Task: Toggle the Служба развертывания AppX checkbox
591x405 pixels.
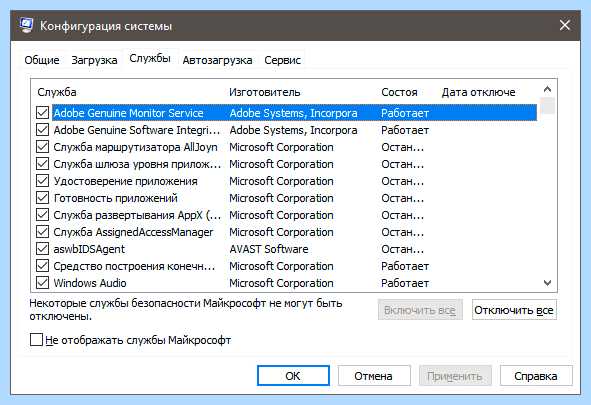Action: click(42, 215)
